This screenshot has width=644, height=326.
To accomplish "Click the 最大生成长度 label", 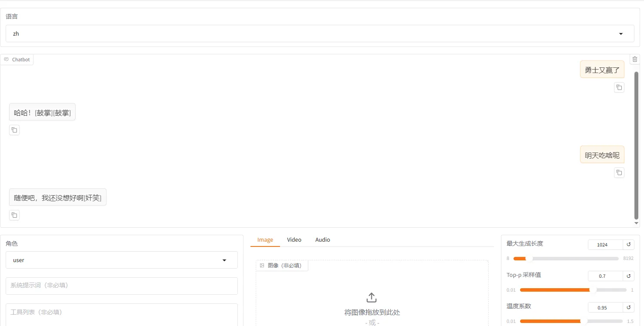I will coord(525,244).
